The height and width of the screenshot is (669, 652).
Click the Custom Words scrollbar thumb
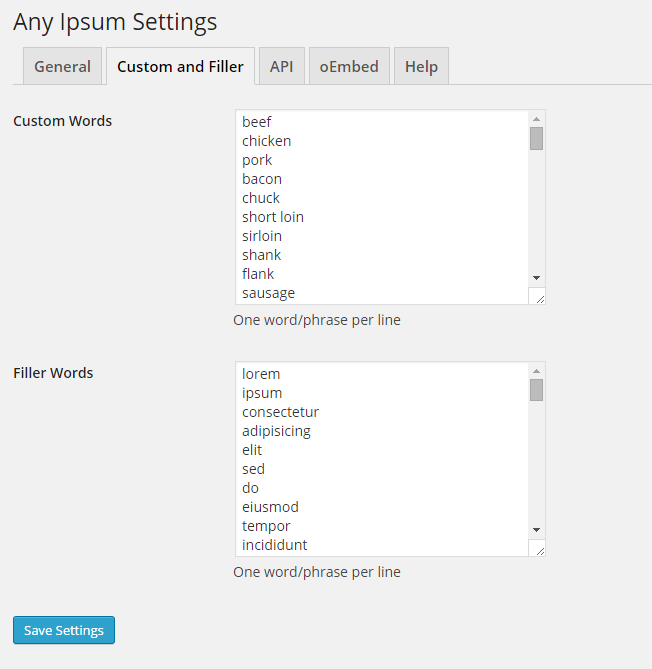click(537, 138)
